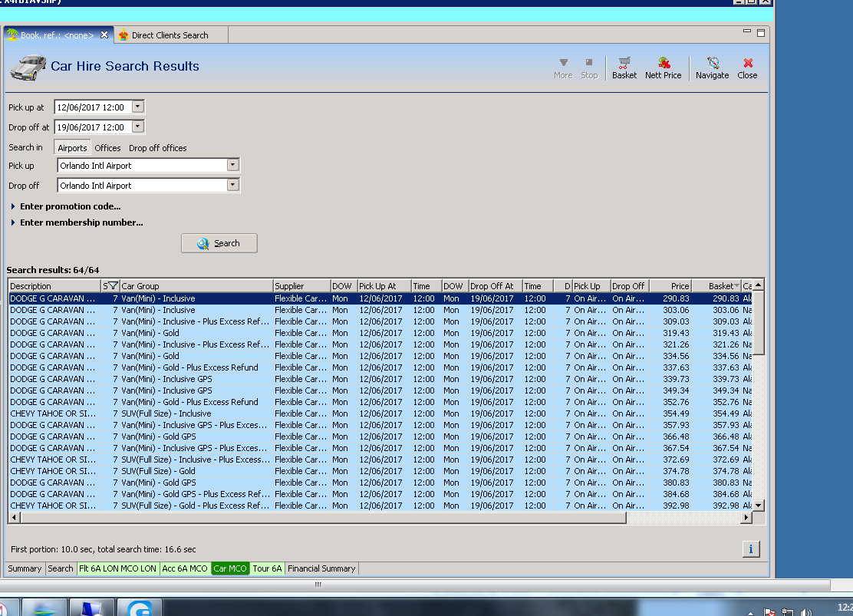Click the red Close toolbar icon
Screen dimensions: 853x616
point(747,68)
